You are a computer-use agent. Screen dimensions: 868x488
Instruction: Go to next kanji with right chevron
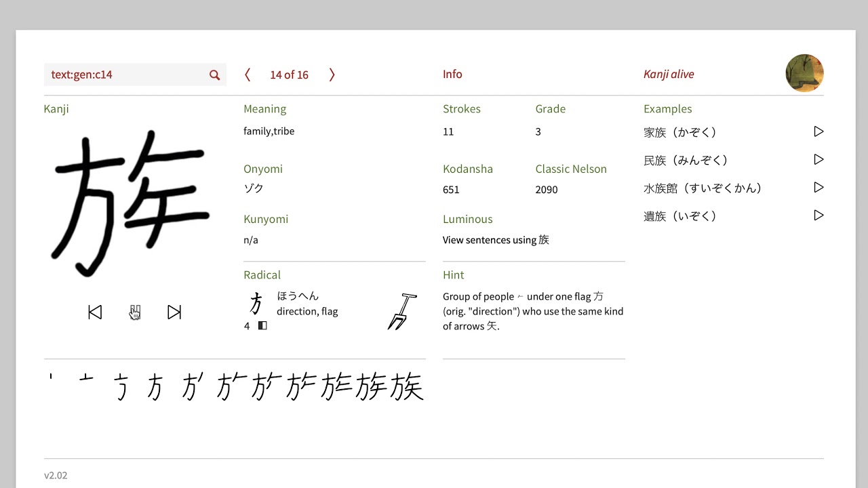[332, 75]
